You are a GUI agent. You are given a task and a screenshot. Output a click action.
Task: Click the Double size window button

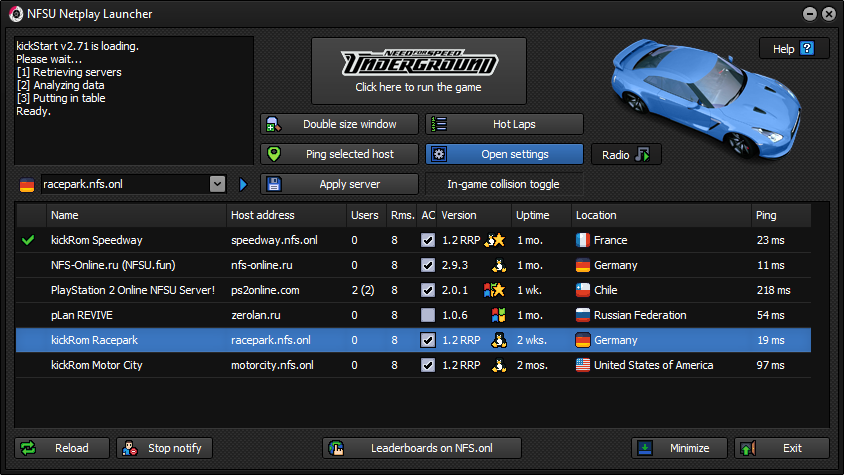point(340,124)
